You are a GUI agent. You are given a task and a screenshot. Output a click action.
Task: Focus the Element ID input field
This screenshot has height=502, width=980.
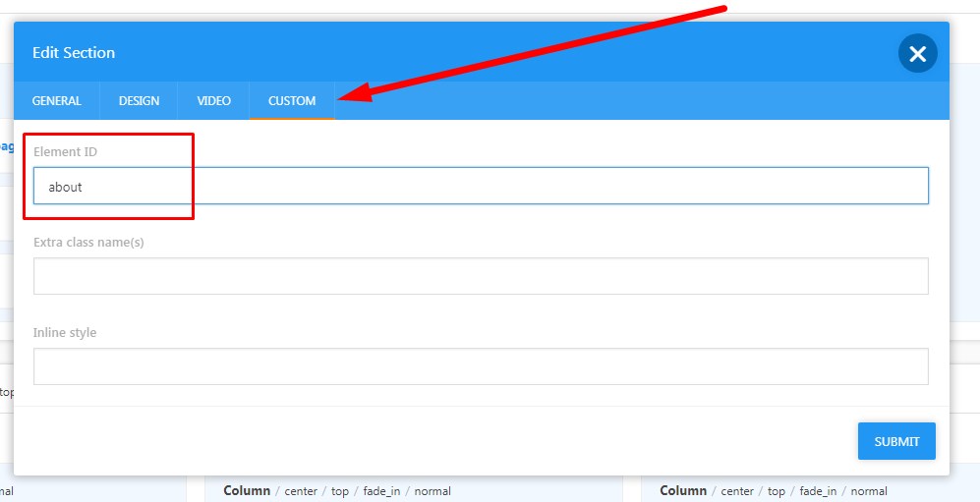[481, 186]
